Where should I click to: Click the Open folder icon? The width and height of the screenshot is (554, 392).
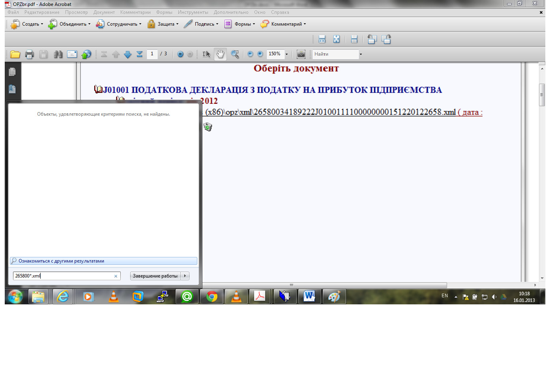tap(15, 54)
